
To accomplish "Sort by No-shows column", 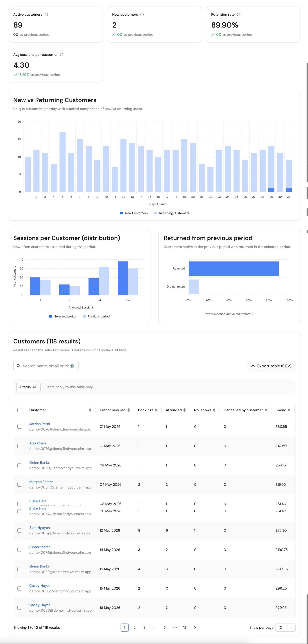I will (x=214, y=410).
